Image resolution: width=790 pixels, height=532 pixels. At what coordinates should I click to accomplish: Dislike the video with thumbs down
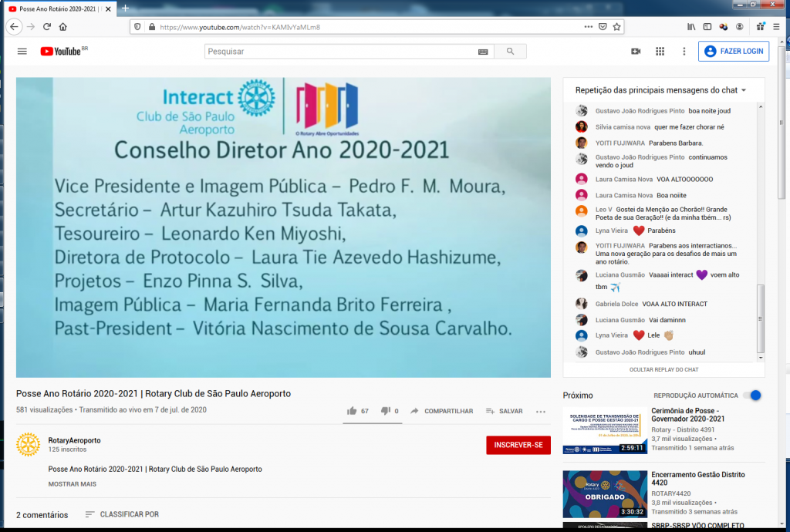(x=386, y=411)
